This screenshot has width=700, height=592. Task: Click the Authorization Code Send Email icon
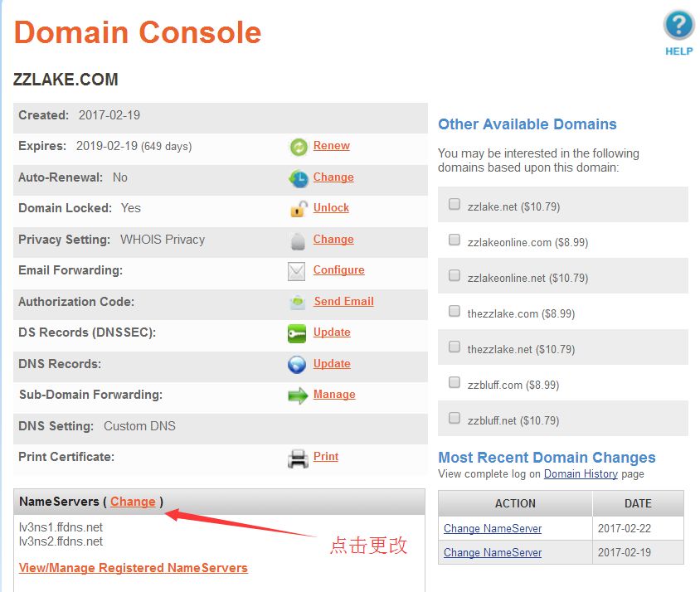[x=298, y=303]
